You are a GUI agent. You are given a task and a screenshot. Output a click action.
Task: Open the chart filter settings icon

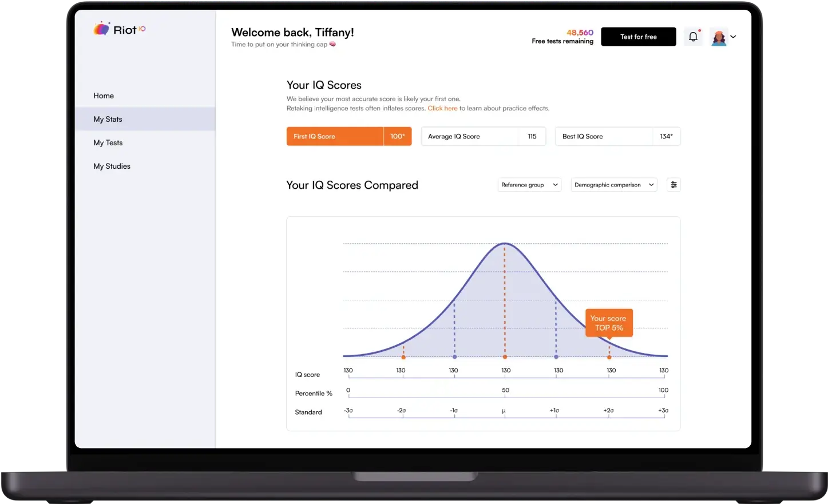point(674,185)
